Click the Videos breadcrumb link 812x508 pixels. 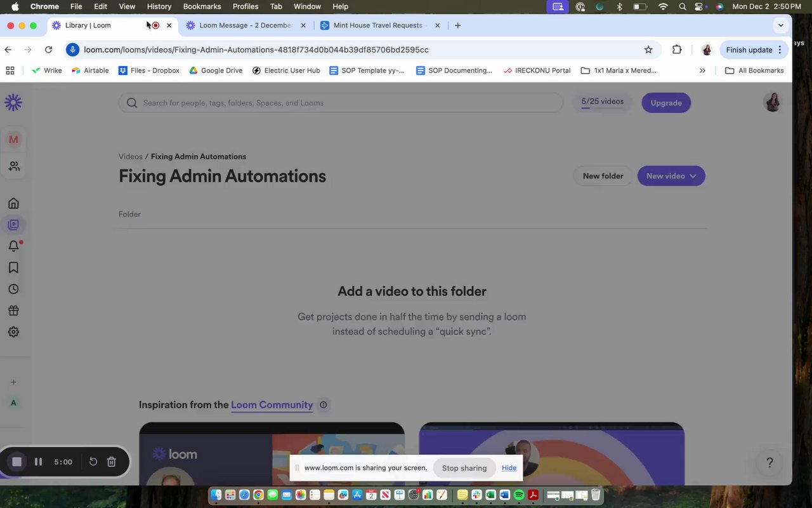click(130, 156)
